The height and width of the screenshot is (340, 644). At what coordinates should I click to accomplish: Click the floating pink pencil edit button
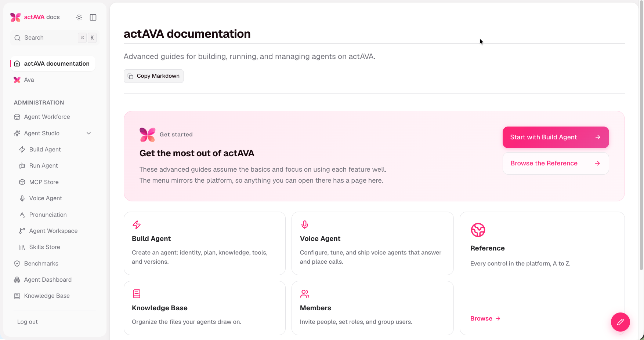621,322
